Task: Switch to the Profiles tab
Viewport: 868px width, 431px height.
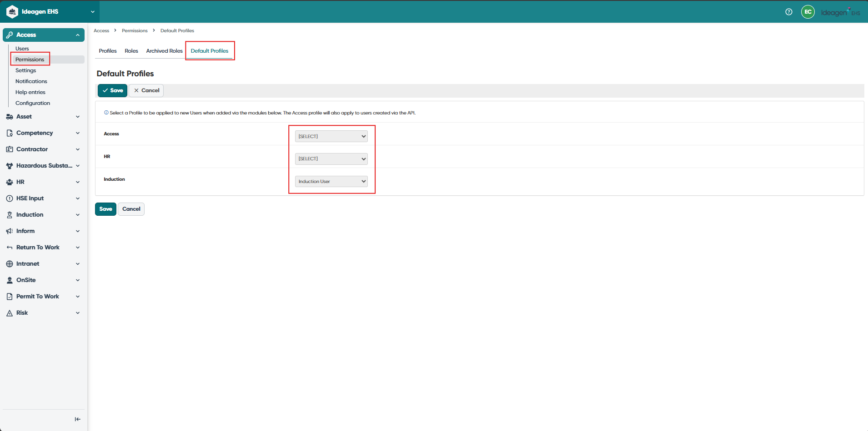Action: tap(108, 51)
